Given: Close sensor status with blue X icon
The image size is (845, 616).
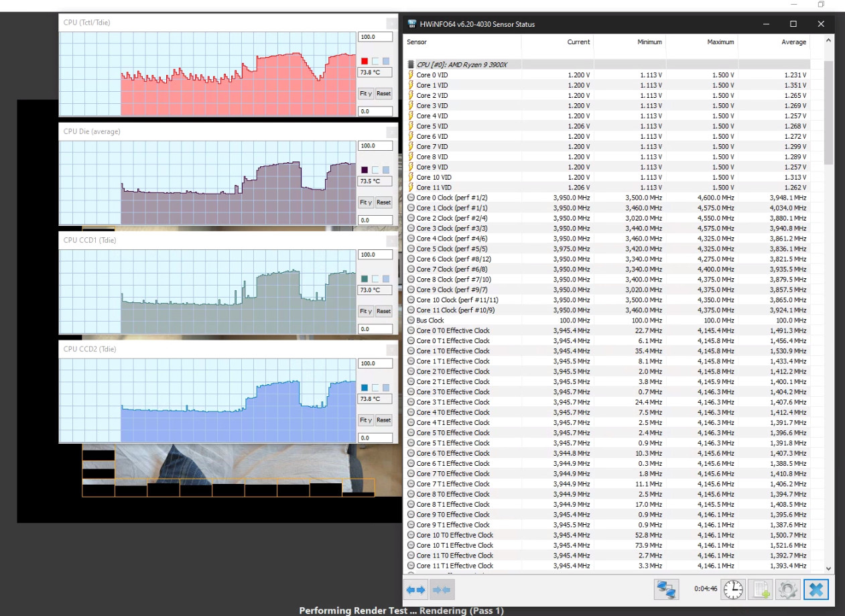Looking at the screenshot, I should pyautogui.click(x=816, y=590).
